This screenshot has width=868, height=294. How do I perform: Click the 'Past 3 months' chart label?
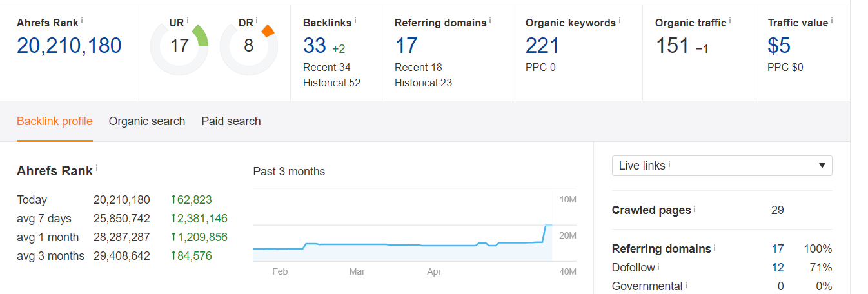coord(289,171)
